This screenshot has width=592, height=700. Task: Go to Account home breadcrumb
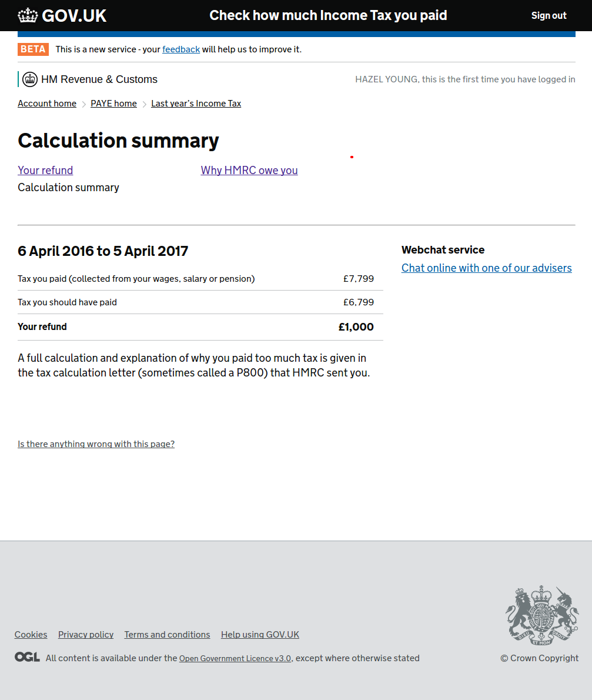(47, 104)
